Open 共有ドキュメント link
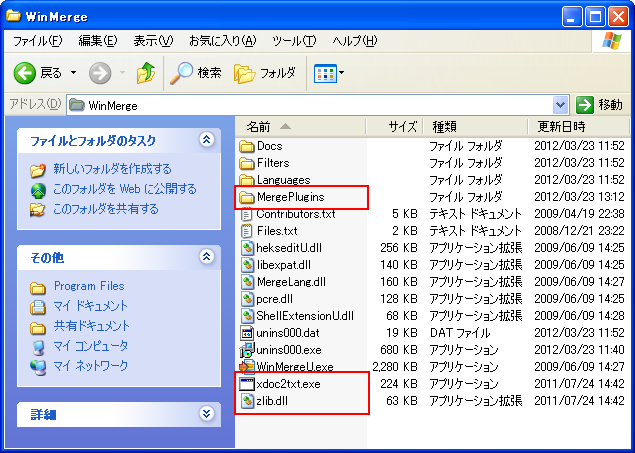This screenshot has height=453, width=635. click(x=92, y=326)
